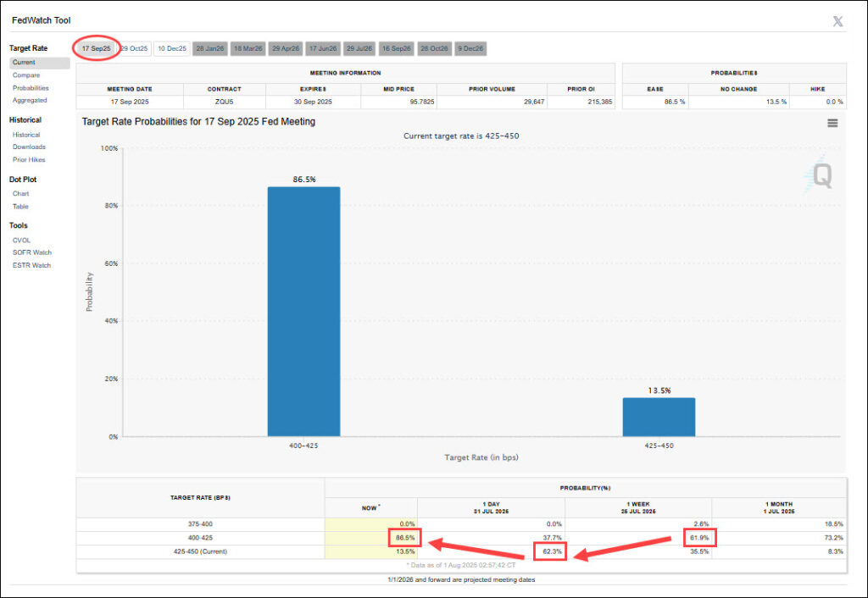This screenshot has height=598, width=868.
Task: Open the 28 Jan26 meeting tab
Action: tap(209, 49)
